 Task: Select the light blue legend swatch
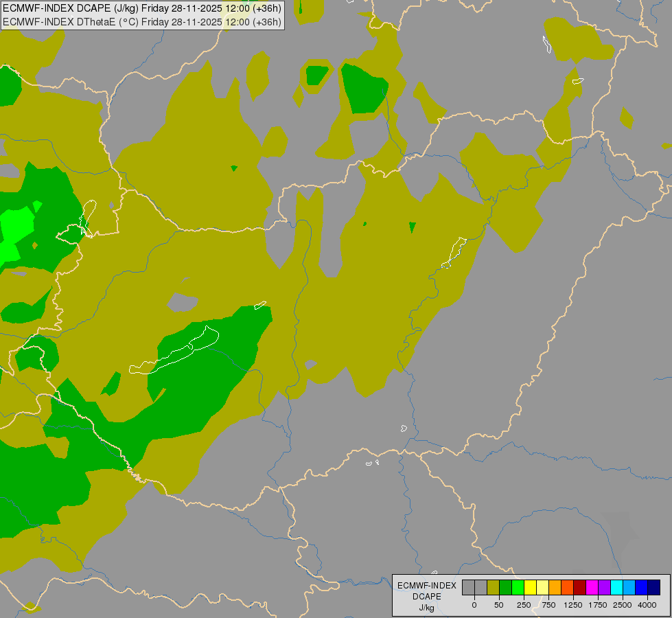(x=629, y=588)
